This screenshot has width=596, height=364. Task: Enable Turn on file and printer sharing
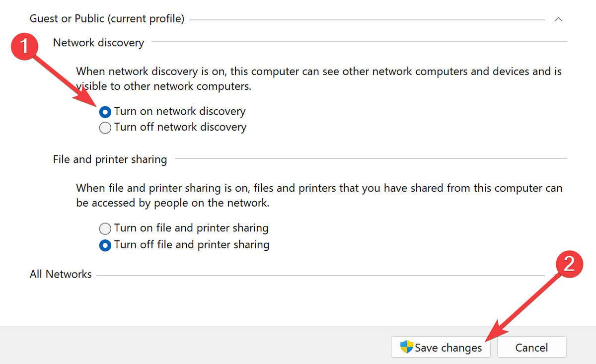point(105,228)
